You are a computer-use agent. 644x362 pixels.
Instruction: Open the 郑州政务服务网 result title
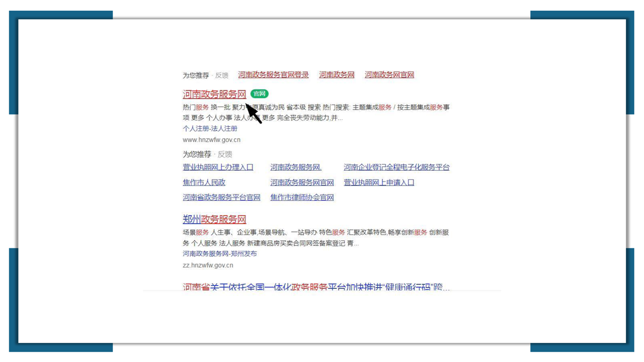214,219
